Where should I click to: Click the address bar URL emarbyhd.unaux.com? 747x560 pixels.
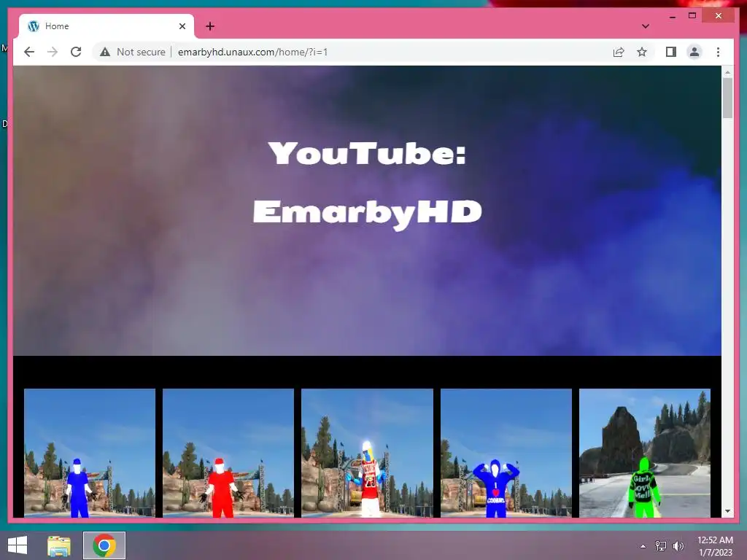pos(252,52)
